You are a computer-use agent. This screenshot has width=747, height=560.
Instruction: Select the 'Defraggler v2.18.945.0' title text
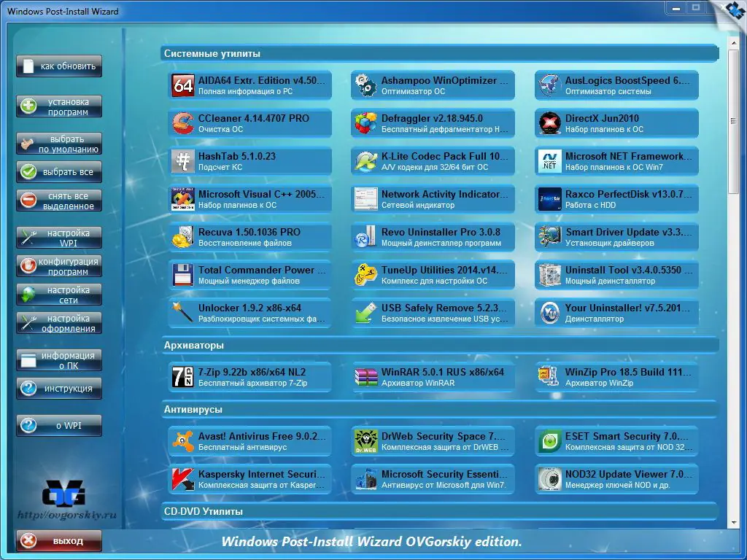point(432,118)
